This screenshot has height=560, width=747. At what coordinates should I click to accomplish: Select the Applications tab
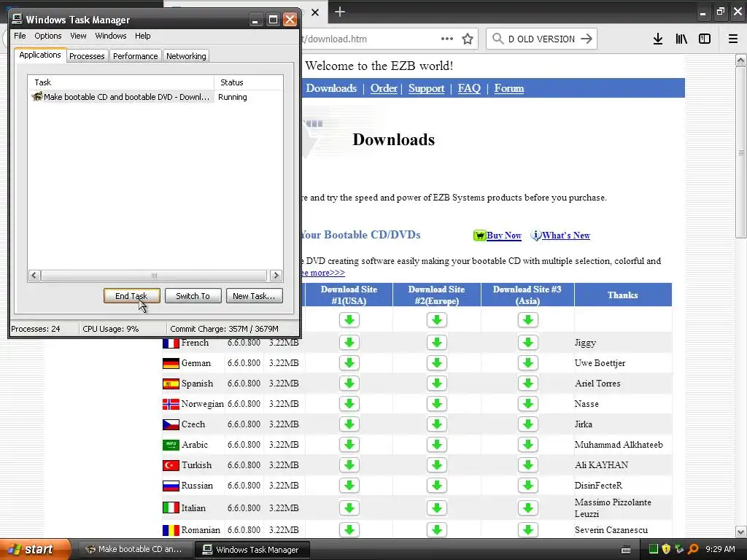pos(40,55)
